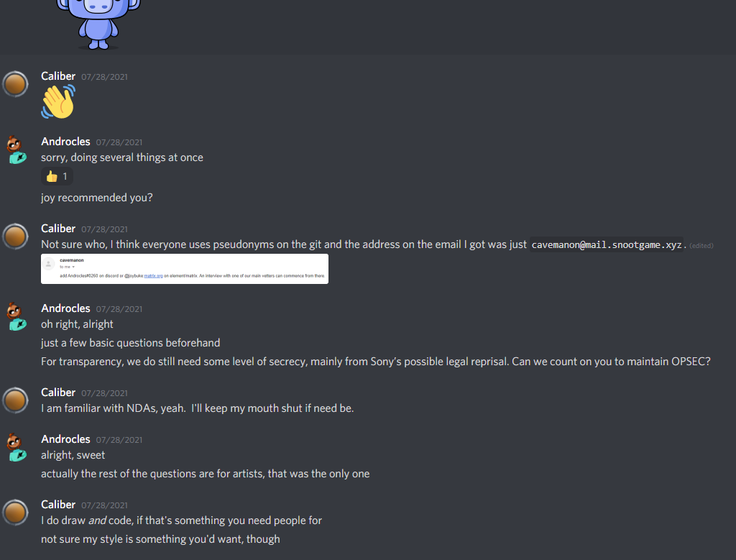Click the "(edited)" label on Caliber's message

[701, 246]
